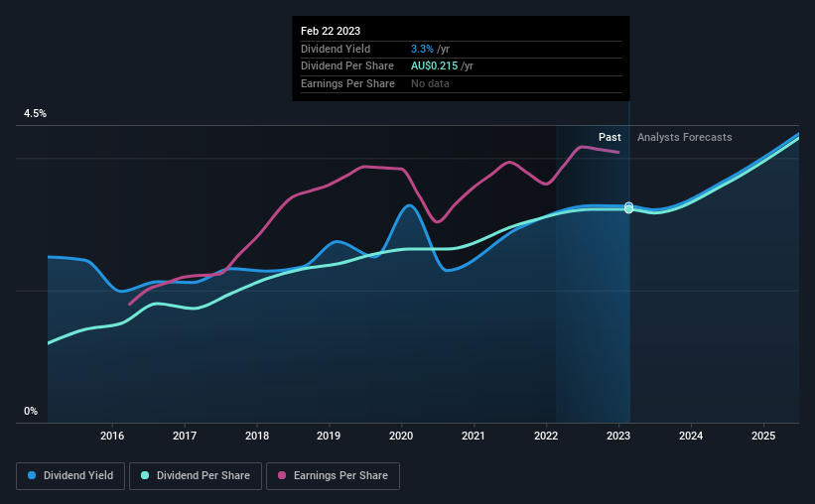This screenshot has height=504, width=815.
Task: Click the No data earnings value
Action: 431,83
